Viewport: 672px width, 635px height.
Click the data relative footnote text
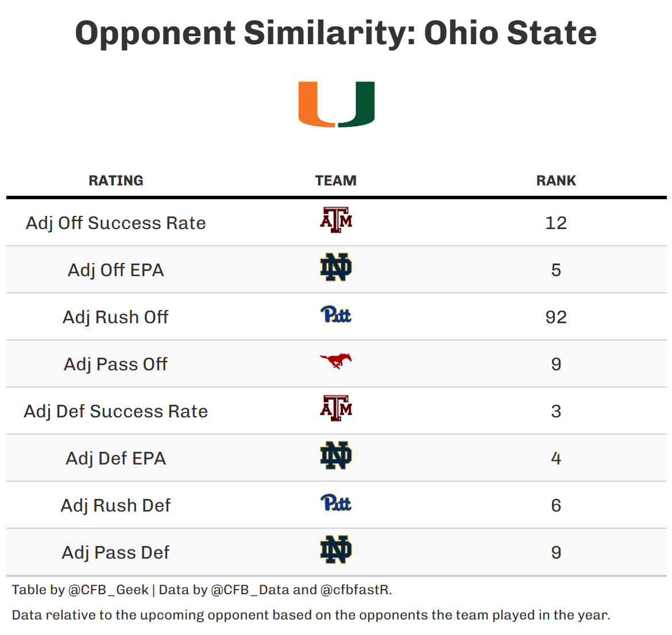tap(311, 615)
